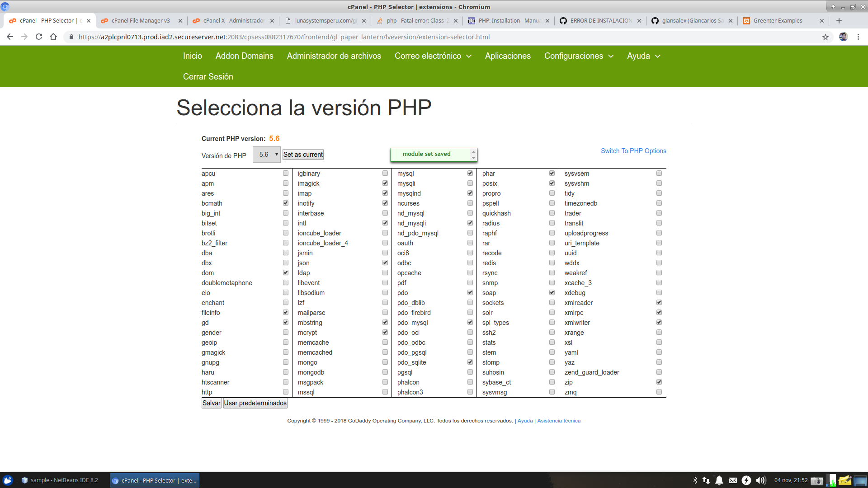The image size is (868, 488).
Task: Open the camera/screenshot icon near the clock
Action: tap(816, 480)
